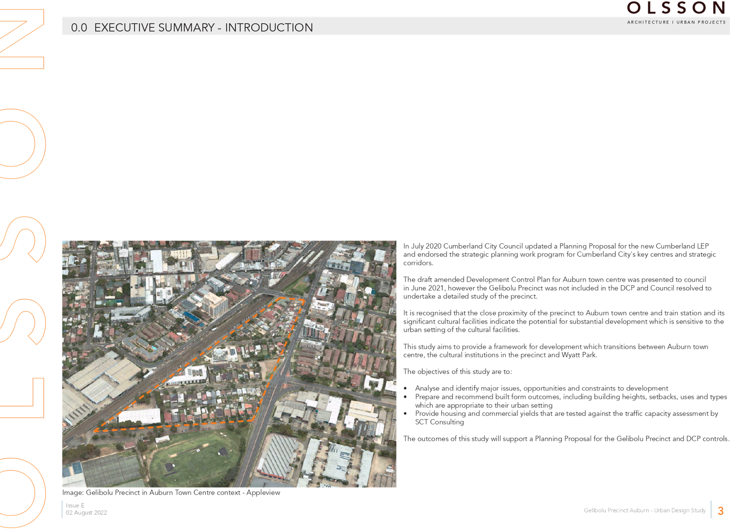Click the paragraph beginning 'In July 2020'
Viewport: 756px width, 532px height.
559,255
